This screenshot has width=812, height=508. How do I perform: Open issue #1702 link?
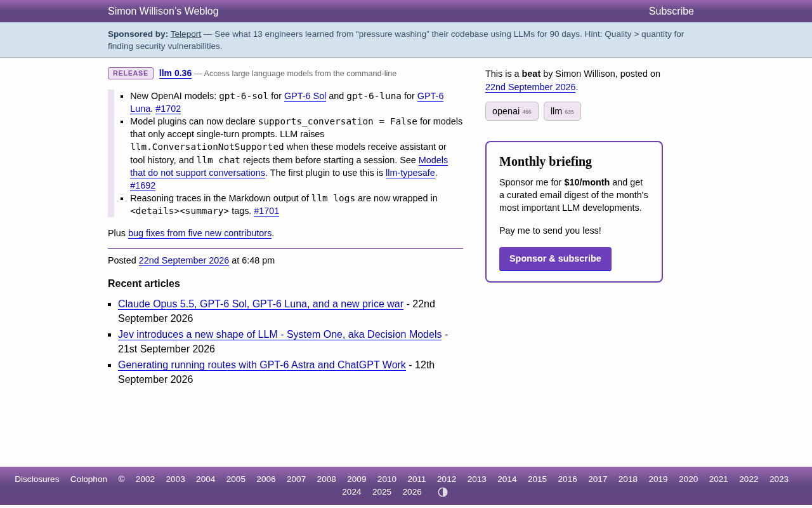click(168, 109)
